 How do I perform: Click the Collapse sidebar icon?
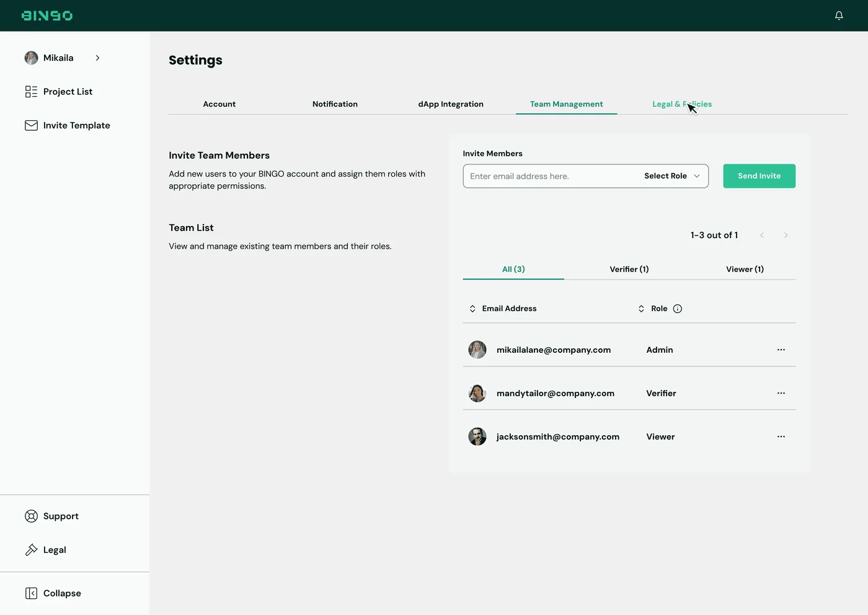(x=31, y=593)
